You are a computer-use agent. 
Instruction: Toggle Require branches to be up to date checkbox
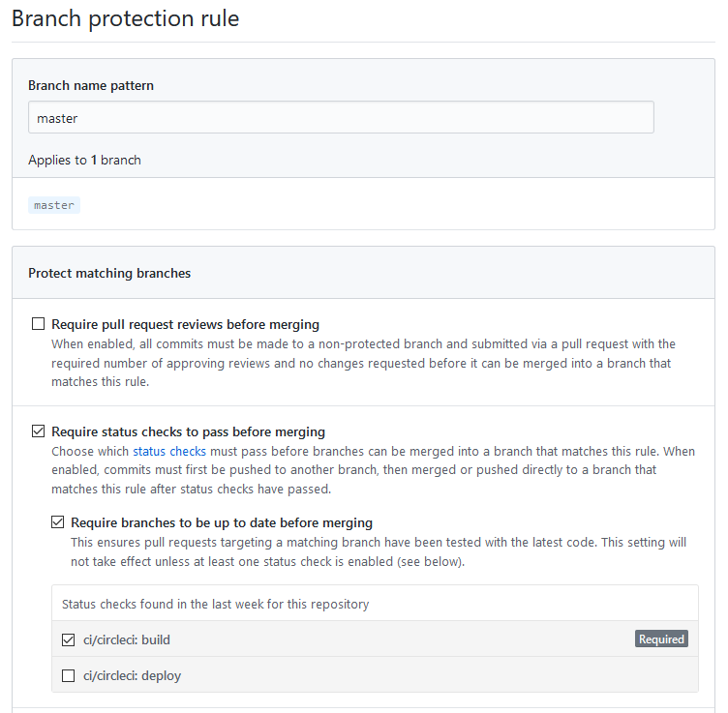57,522
